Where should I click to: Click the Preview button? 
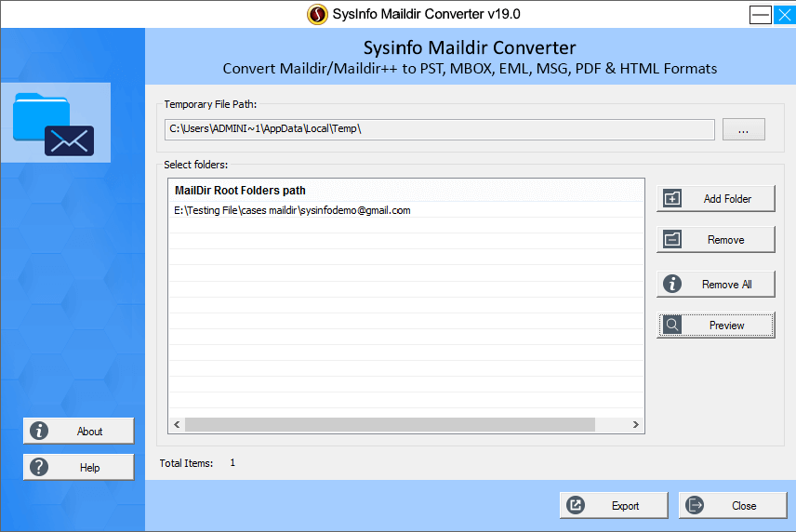click(716, 326)
